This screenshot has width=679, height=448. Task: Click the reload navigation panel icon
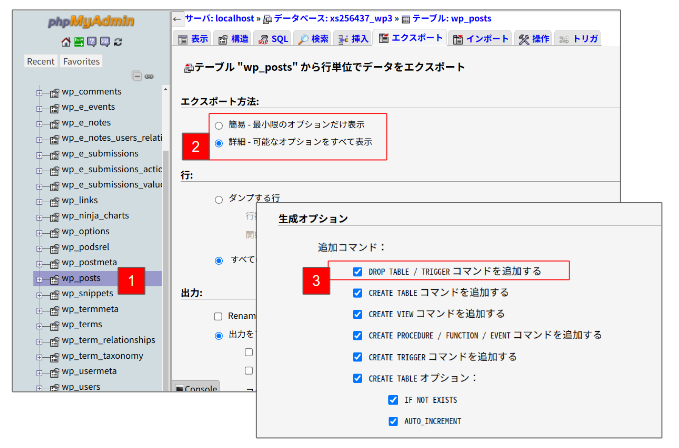(x=118, y=42)
